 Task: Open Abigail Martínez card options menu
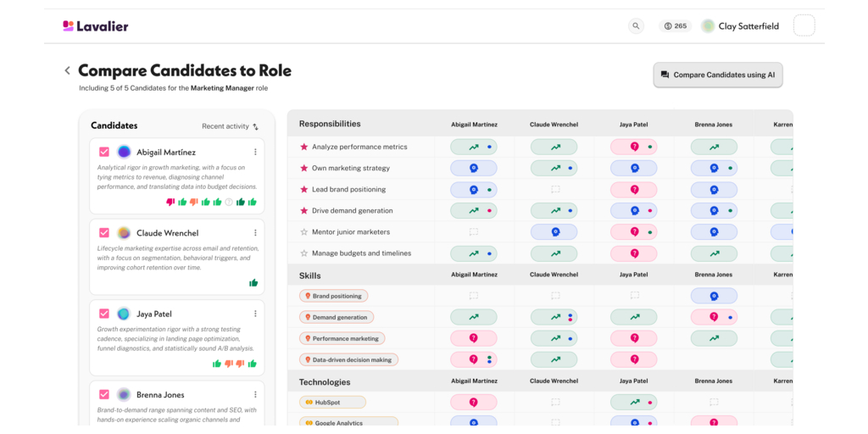(x=255, y=152)
